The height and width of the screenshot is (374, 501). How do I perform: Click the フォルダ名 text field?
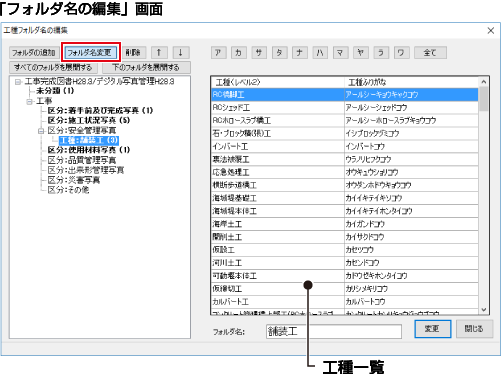pos(334,331)
